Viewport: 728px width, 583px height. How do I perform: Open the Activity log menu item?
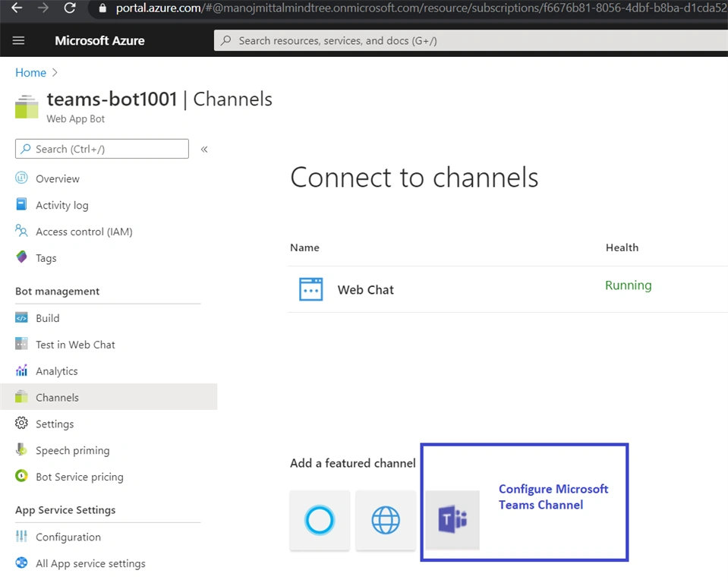point(62,205)
